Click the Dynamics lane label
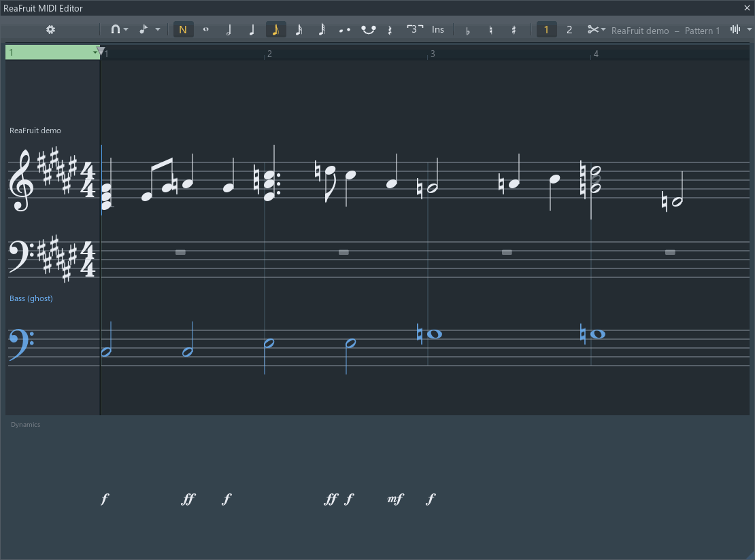The height and width of the screenshot is (560, 755). (26, 424)
